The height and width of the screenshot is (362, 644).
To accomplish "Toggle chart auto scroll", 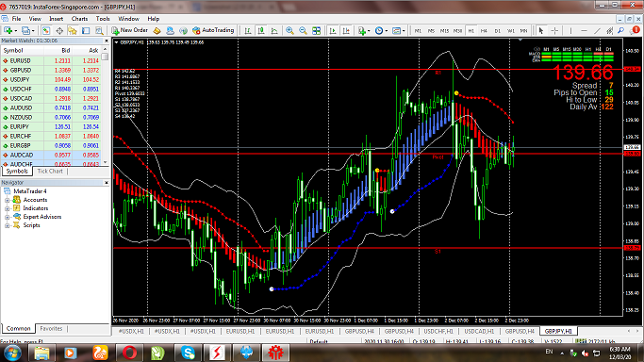I will click(x=333, y=31).
